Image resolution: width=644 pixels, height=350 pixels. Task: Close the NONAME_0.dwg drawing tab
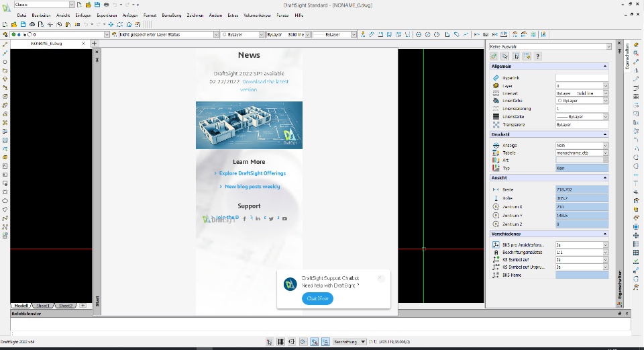click(84, 43)
